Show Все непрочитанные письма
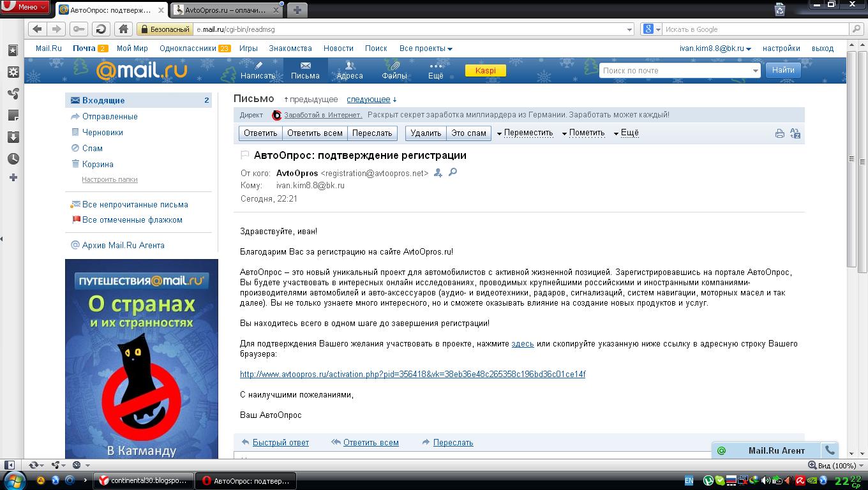868x490 pixels. tap(135, 204)
